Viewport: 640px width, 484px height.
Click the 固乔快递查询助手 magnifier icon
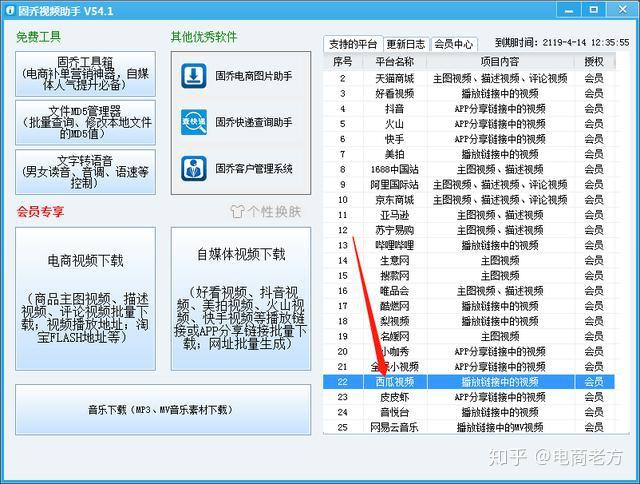(x=193, y=122)
